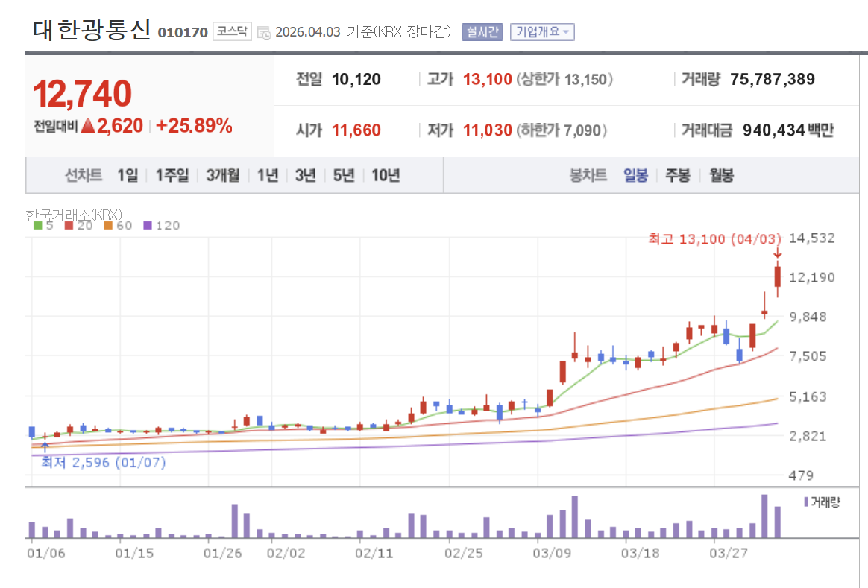Click the 상한가 13,150 upper limit text

(x=564, y=79)
